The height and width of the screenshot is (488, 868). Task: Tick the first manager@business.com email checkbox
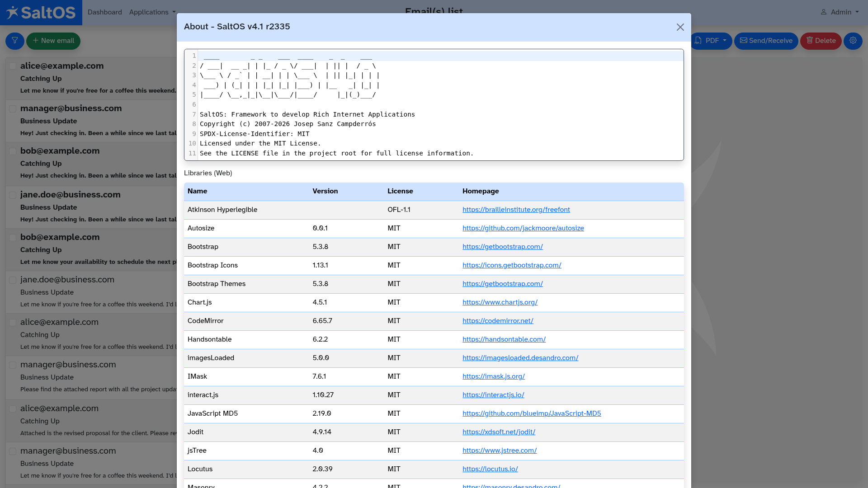click(13, 108)
